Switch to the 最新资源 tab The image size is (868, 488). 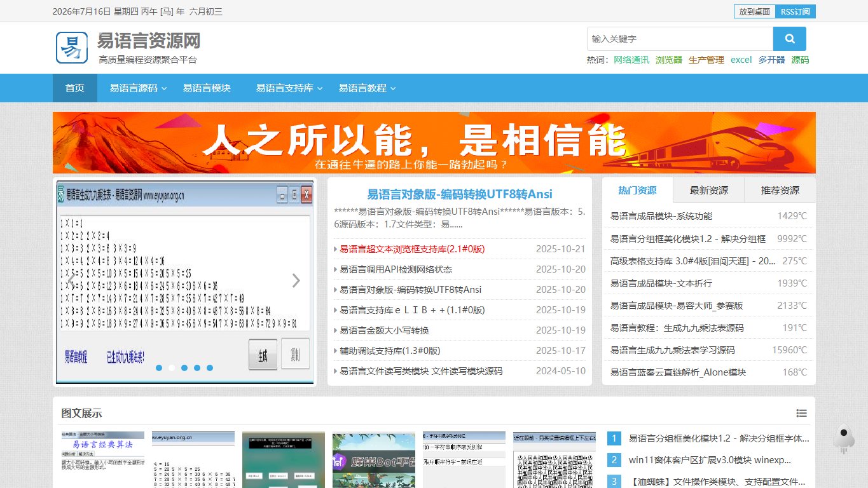708,190
